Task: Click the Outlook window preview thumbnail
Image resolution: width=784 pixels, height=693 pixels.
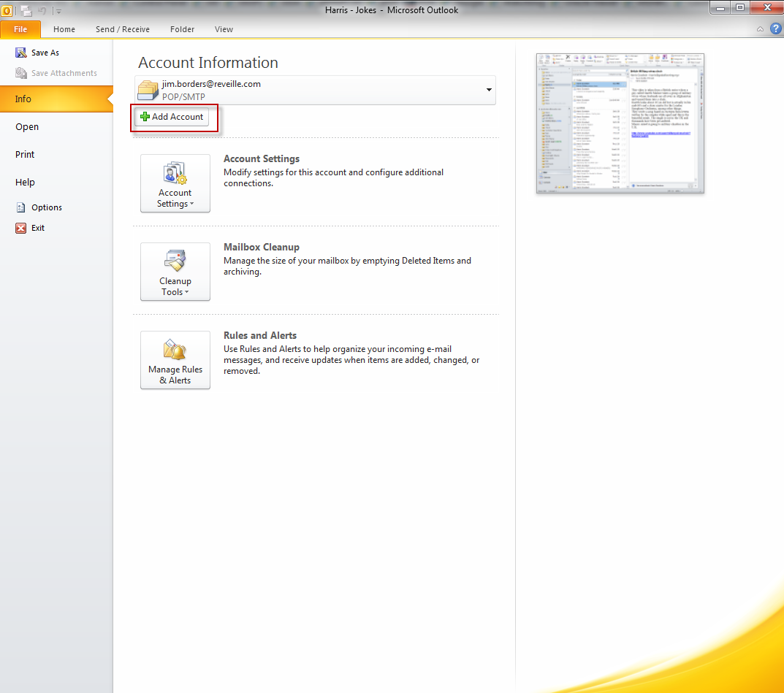Action: 620,123
